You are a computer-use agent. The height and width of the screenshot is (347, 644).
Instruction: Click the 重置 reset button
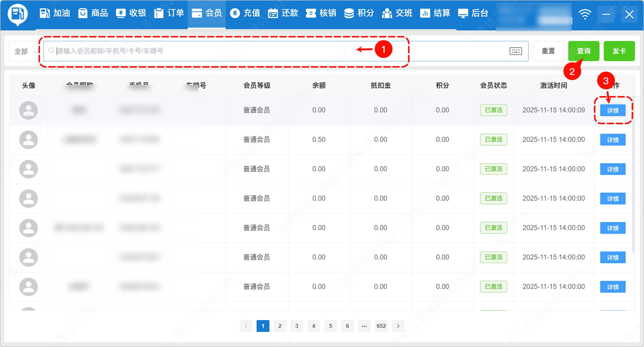pos(548,51)
